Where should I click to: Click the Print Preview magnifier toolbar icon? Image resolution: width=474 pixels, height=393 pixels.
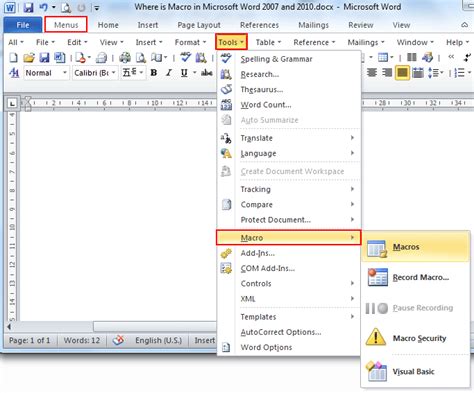[x=141, y=58]
